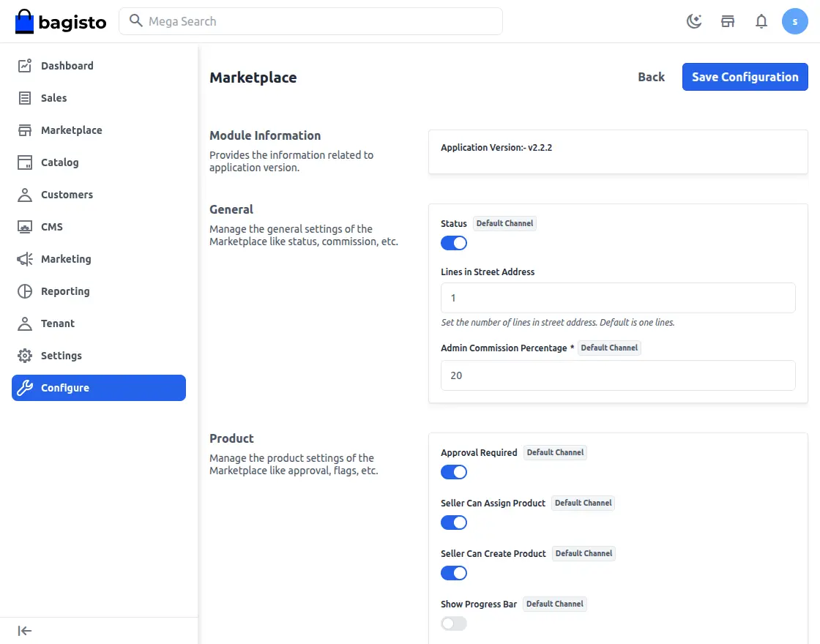
Task: Disable Seller Can Create Product toggle
Action: click(x=453, y=572)
